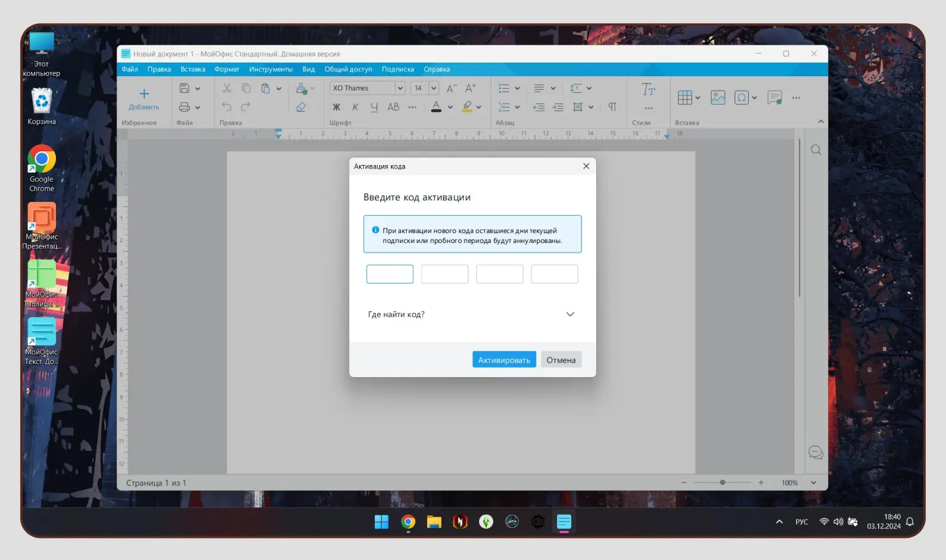Decrease font size with A- icon
Viewport: 946px width, 560px height.
pyautogui.click(x=452, y=88)
